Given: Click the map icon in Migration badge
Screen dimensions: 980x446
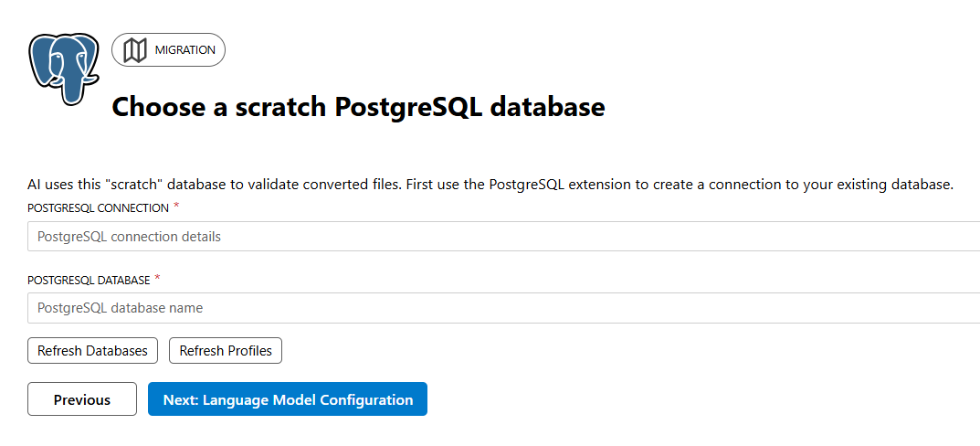Looking at the screenshot, I should [x=135, y=50].
